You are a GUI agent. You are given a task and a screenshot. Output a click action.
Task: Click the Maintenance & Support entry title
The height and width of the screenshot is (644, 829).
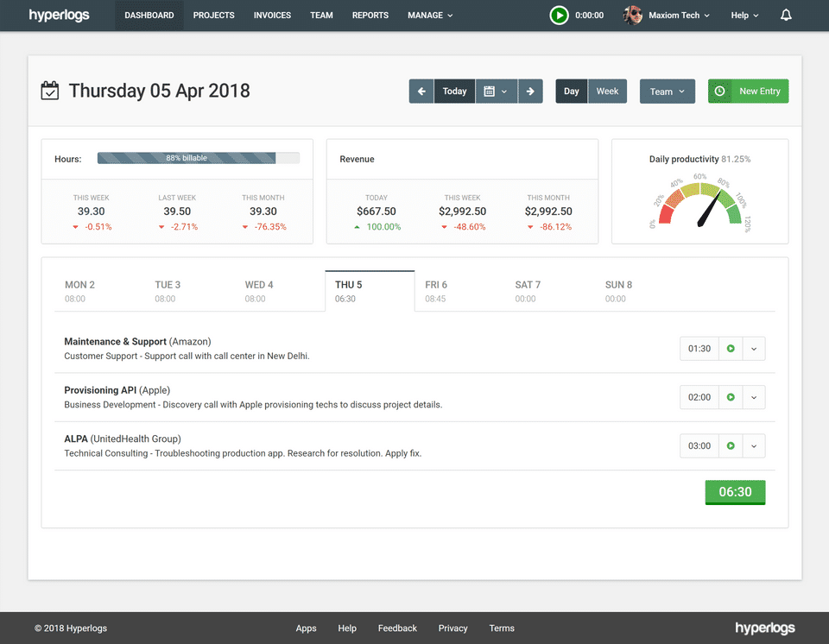pyautogui.click(x=115, y=342)
